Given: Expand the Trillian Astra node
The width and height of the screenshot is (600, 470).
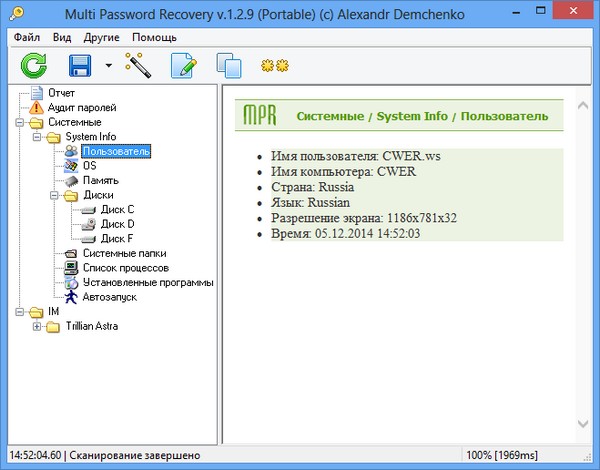Looking at the screenshot, I should pyautogui.click(x=38, y=326).
